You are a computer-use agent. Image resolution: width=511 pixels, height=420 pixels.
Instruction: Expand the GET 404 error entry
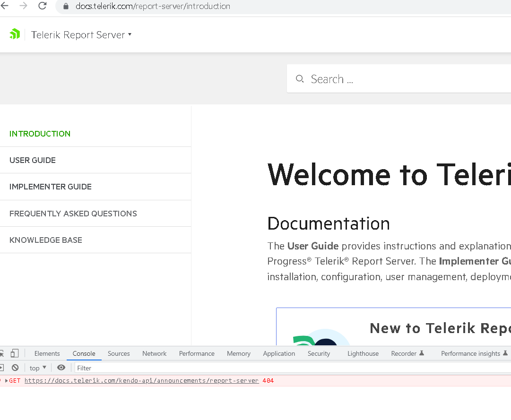(x=6, y=380)
